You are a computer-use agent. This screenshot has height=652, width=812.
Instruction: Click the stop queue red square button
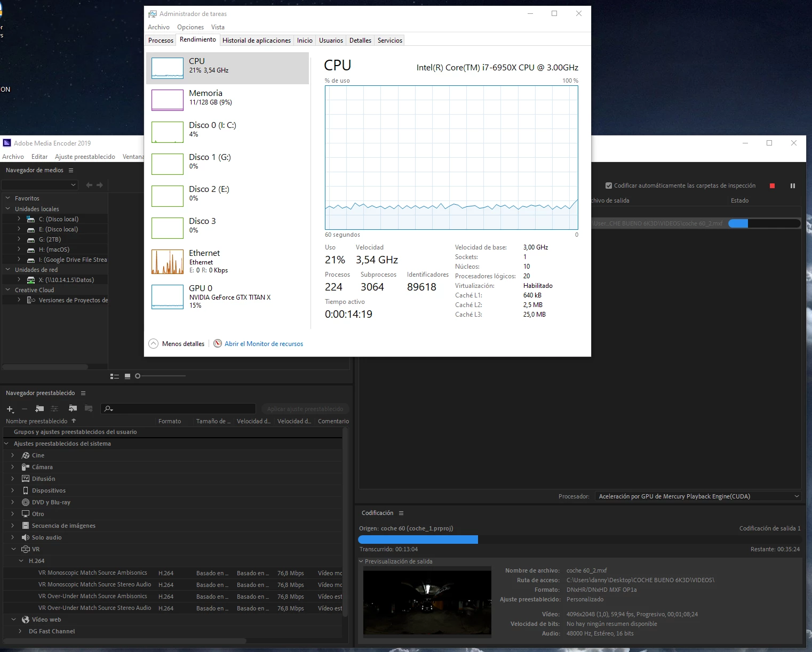[772, 186]
